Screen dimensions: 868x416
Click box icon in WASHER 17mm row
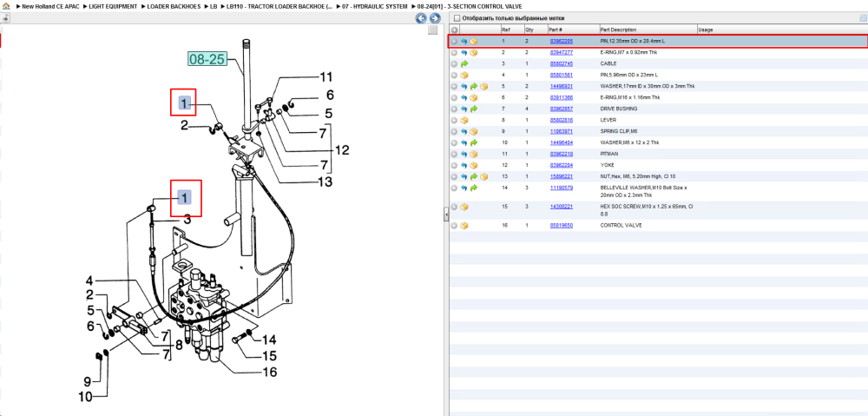click(483, 86)
